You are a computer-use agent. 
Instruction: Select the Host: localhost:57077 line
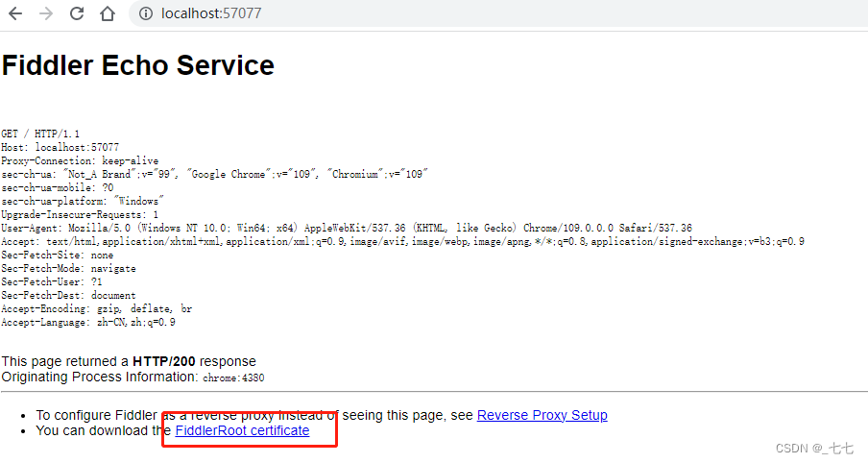pos(60,147)
